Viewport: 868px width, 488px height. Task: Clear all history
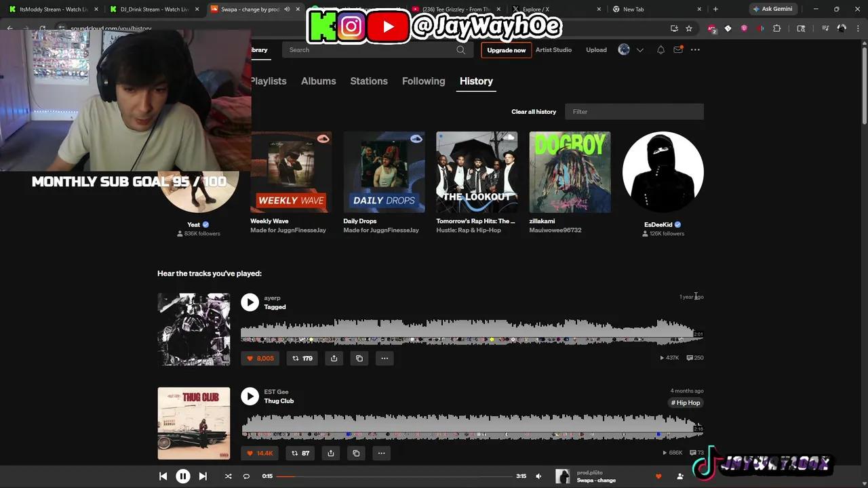pyautogui.click(x=534, y=112)
